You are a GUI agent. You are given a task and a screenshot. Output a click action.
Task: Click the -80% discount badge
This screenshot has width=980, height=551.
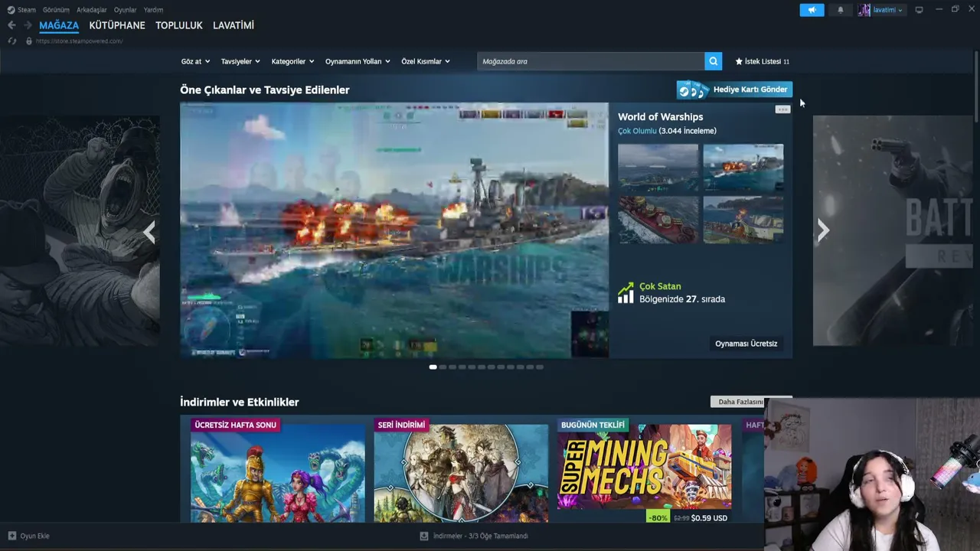[658, 518]
